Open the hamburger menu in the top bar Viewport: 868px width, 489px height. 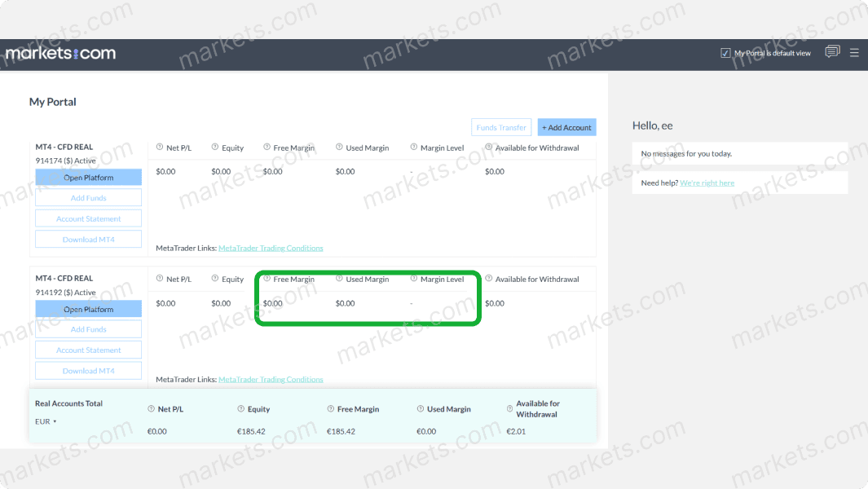[854, 51]
